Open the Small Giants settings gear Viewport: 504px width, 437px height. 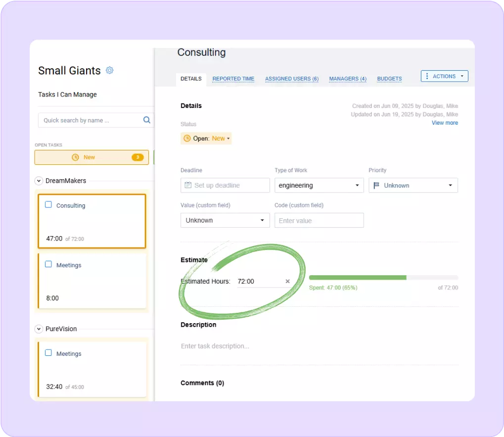pyautogui.click(x=110, y=71)
